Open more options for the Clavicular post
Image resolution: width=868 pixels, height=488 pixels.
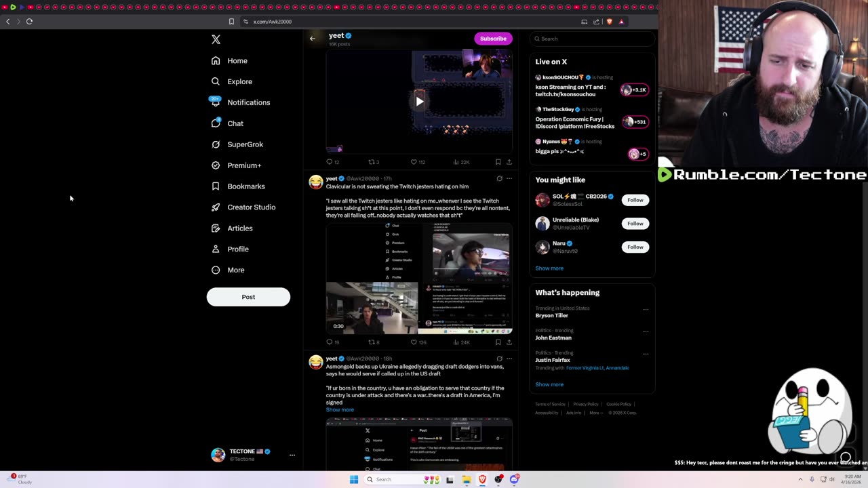click(x=509, y=179)
